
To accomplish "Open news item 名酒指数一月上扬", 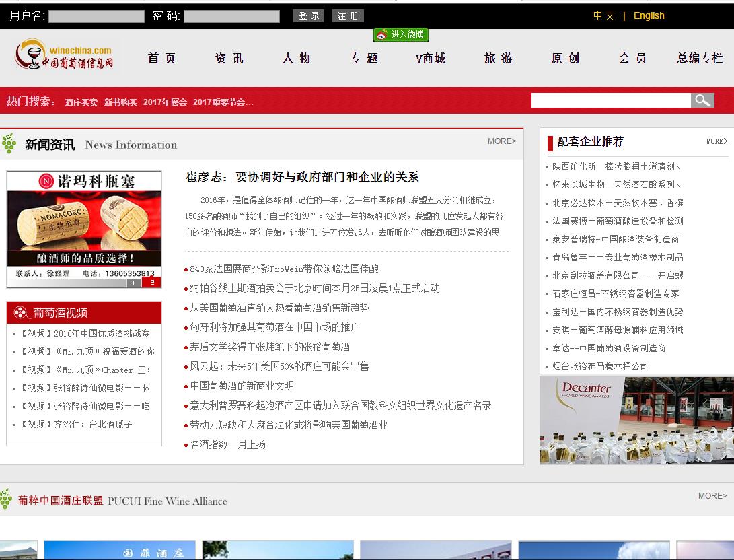I will point(228,444).
